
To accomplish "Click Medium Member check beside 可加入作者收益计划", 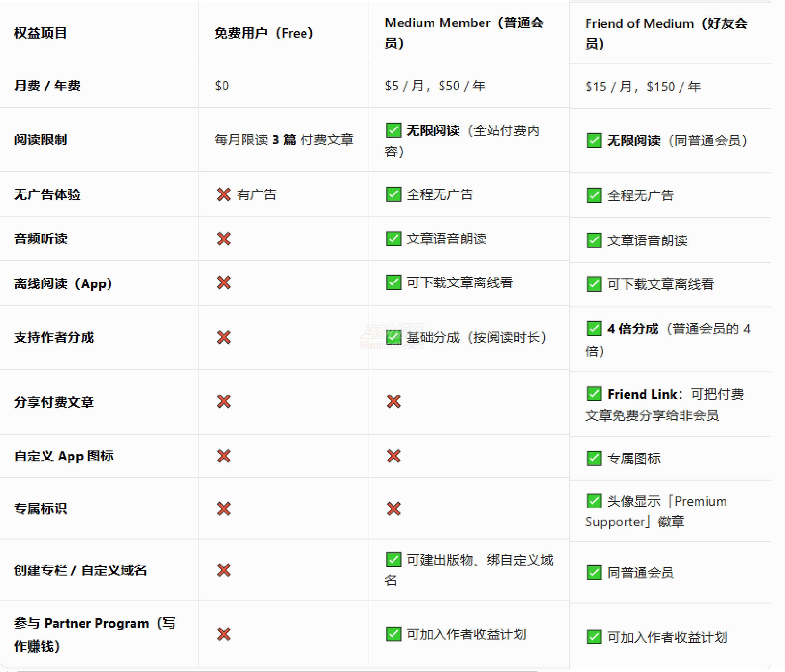I will [x=394, y=634].
